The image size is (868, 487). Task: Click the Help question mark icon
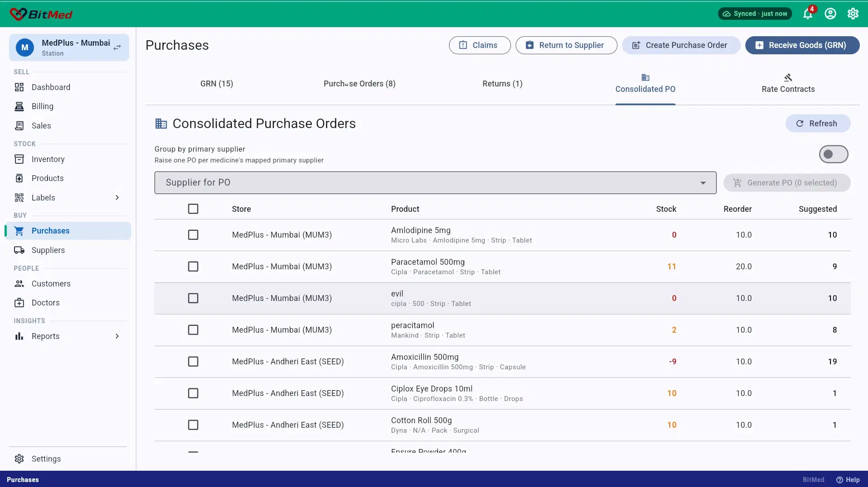pos(839,480)
